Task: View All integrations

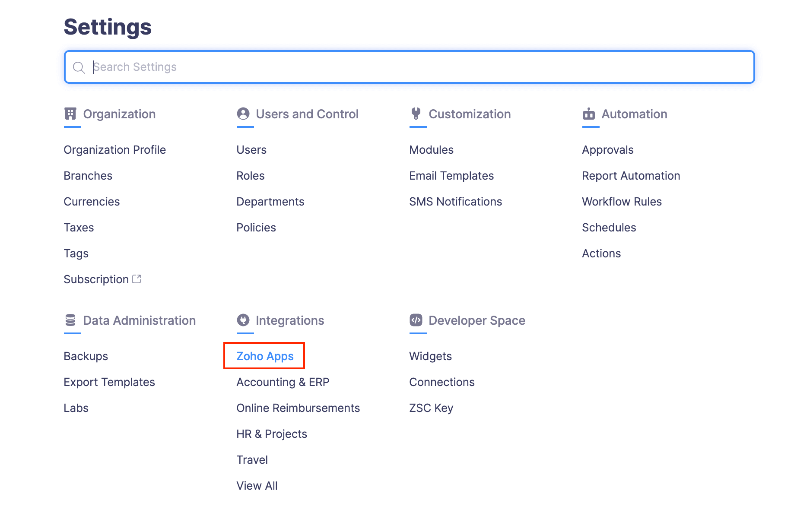Action: point(257,486)
